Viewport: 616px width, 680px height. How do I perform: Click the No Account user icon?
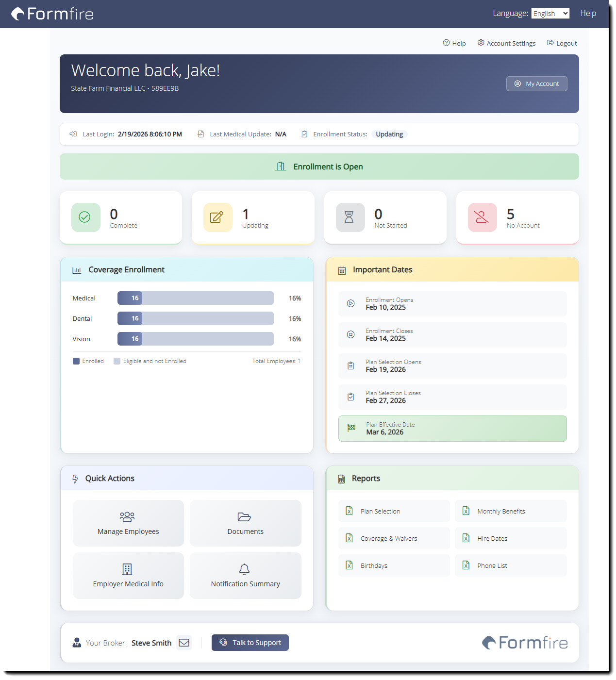482,217
